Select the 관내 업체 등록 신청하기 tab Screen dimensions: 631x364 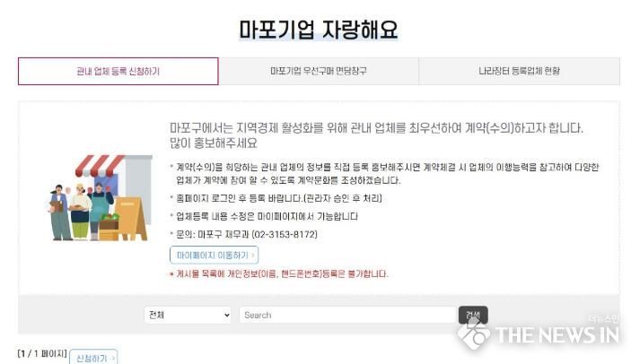(x=118, y=71)
